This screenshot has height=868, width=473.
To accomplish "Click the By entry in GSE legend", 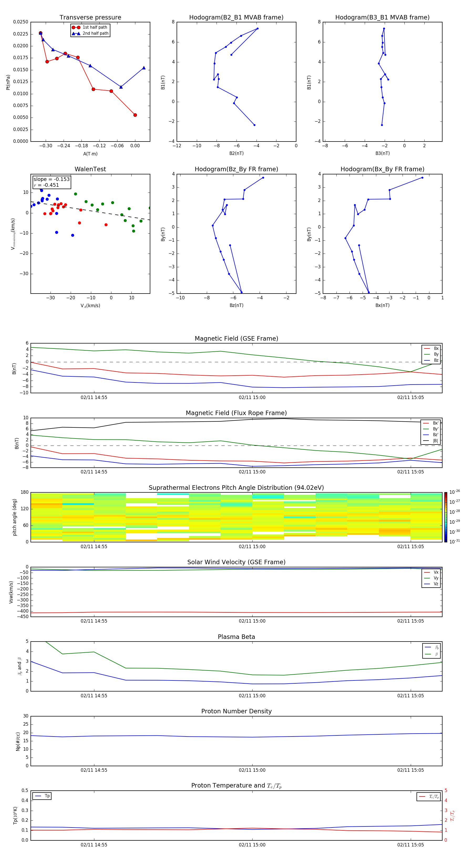I will 431,355.
